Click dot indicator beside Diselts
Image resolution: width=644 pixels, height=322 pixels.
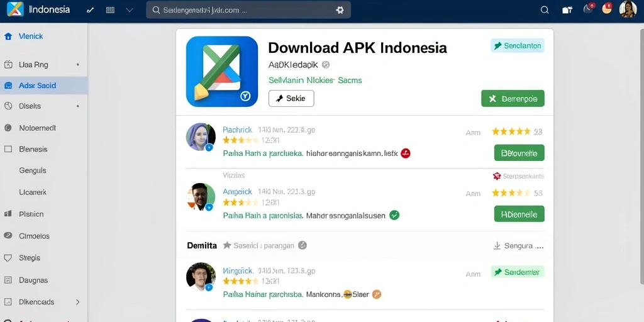77,106
